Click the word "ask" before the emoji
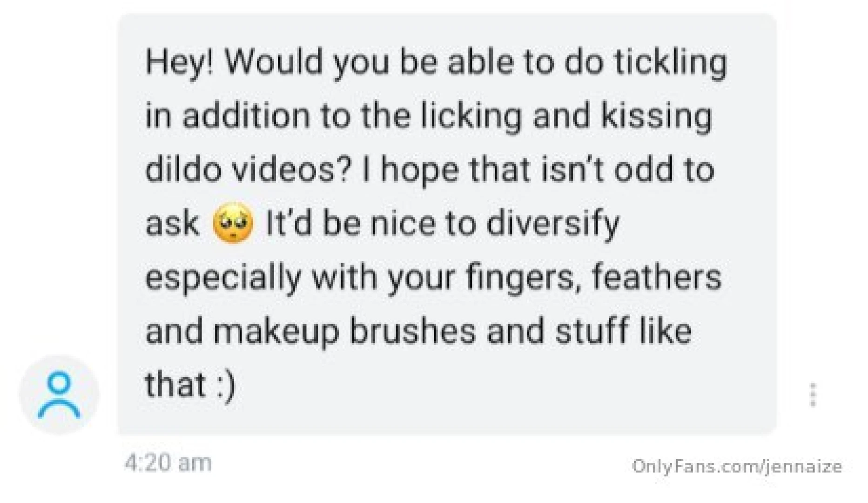This screenshot has height=503, width=868. 172,224
